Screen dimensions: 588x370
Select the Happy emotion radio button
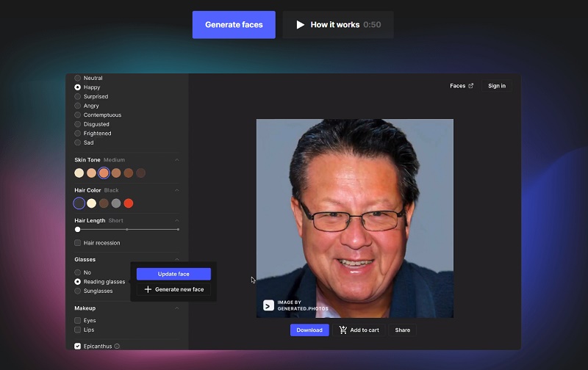(x=78, y=87)
